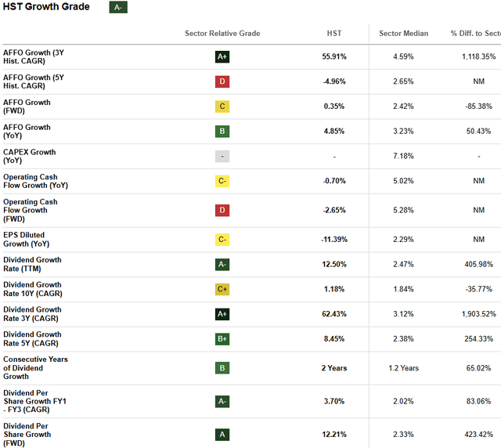501x448 pixels.
Task: Click C+ grade for Dividend Growth 10Y
Action: pyautogui.click(x=222, y=289)
